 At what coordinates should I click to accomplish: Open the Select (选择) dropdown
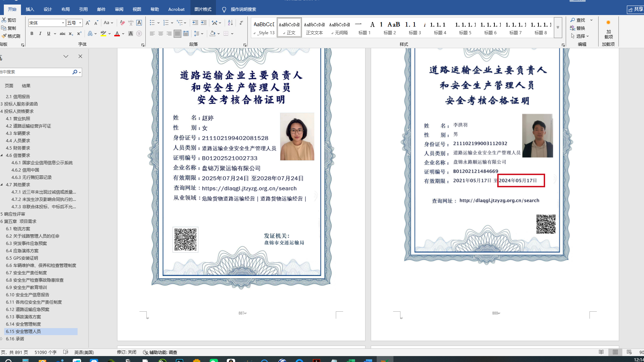(x=580, y=36)
